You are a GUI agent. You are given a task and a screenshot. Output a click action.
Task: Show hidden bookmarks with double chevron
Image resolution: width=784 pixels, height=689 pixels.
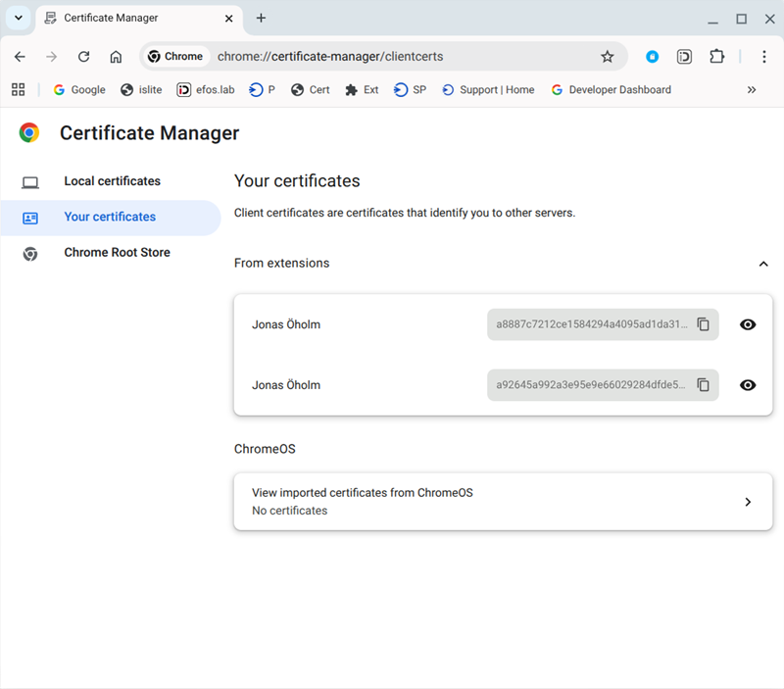coord(752,89)
